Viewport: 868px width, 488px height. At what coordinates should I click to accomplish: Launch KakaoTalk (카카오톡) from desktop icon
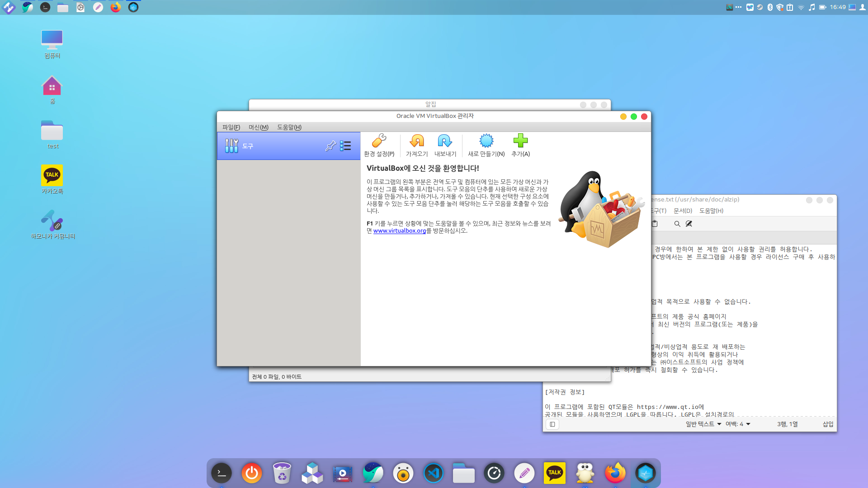click(52, 179)
